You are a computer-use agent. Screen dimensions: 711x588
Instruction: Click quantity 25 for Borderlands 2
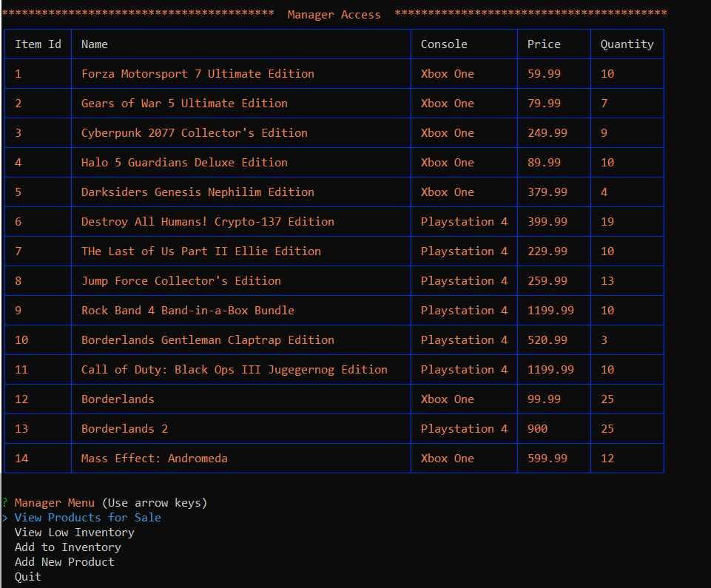(x=607, y=428)
